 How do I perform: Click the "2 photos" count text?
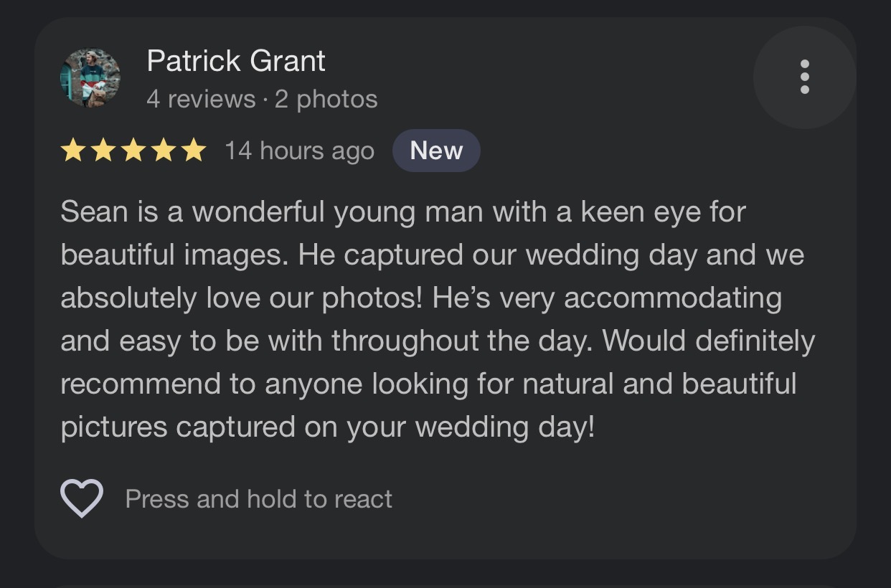[x=326, y=99]
